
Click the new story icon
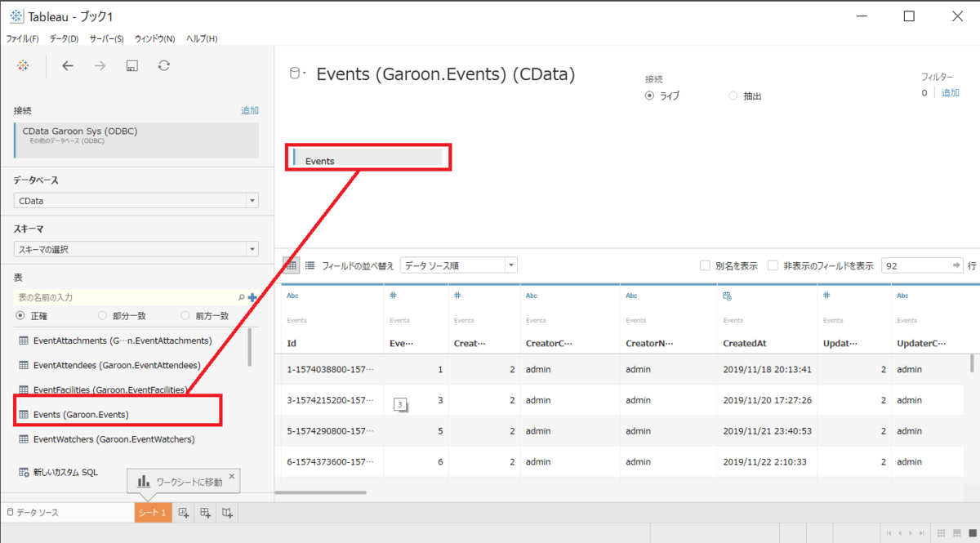[228, 513]
